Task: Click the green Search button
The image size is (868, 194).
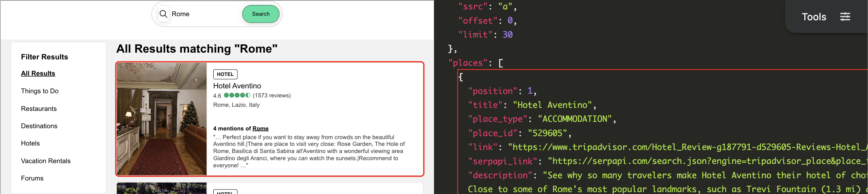Action: click(261, 14)
